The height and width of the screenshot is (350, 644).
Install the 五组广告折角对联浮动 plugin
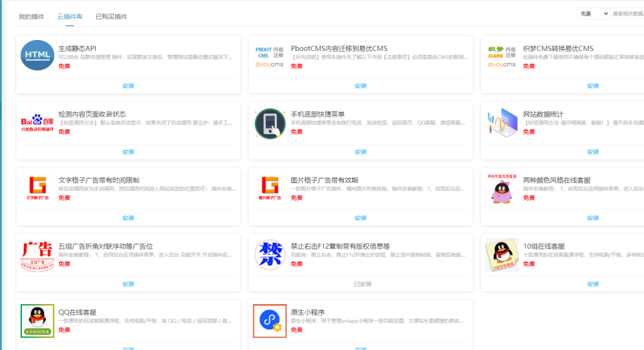(x=128, y=284)
